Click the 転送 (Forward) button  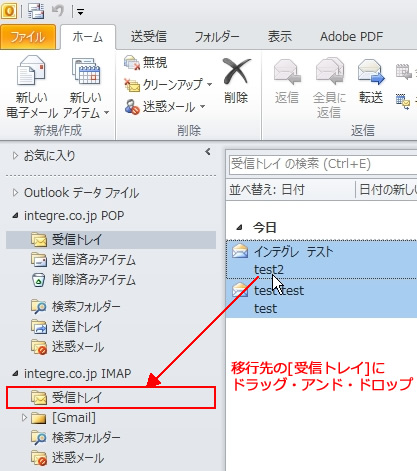click(x=371, y=81)
